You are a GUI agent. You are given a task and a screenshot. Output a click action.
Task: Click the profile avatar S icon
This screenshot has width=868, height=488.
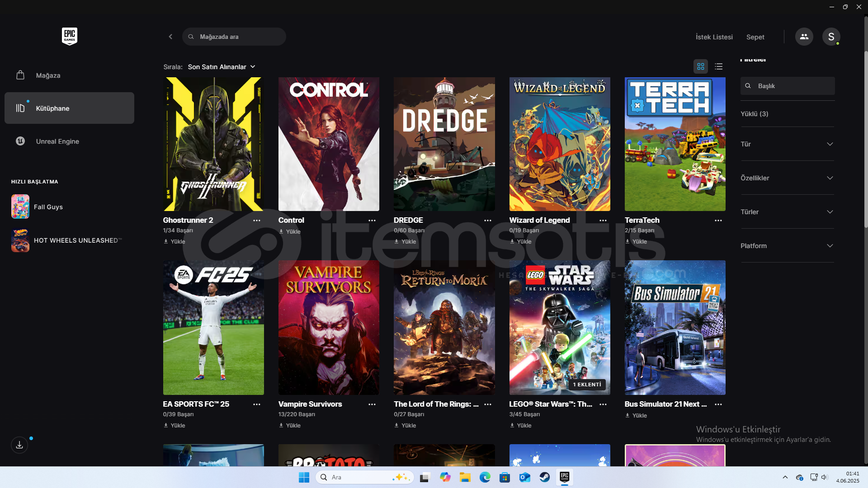[831, 37]
